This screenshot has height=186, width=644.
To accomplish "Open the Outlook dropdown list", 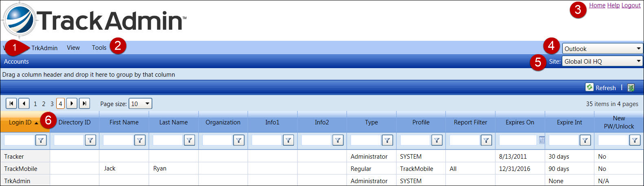I will (602, 49).
